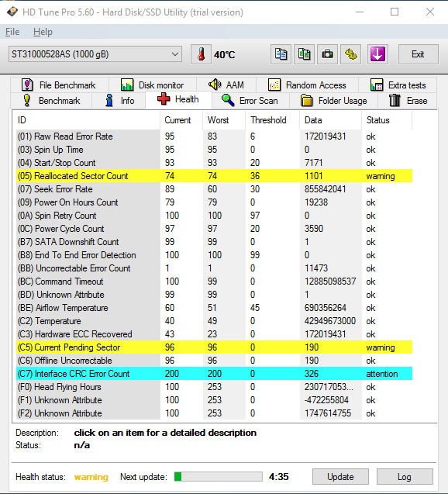The width and height of the screenshot is (448, 494).
Task: Open the Extra tests tab
Action: [398, 85]
